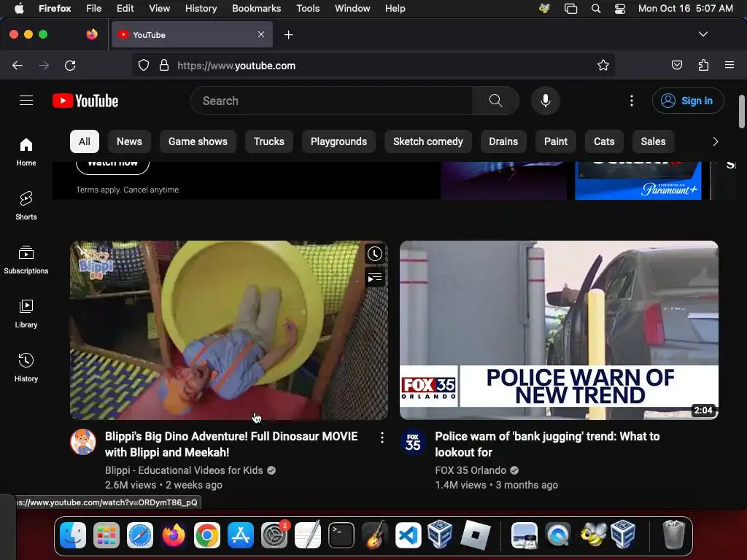Click the Blippi channel avatar

click(83, 442)
